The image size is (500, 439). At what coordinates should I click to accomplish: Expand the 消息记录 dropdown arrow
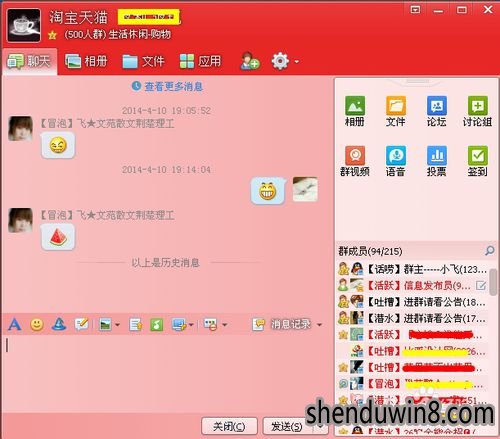(x=319, y=324)
